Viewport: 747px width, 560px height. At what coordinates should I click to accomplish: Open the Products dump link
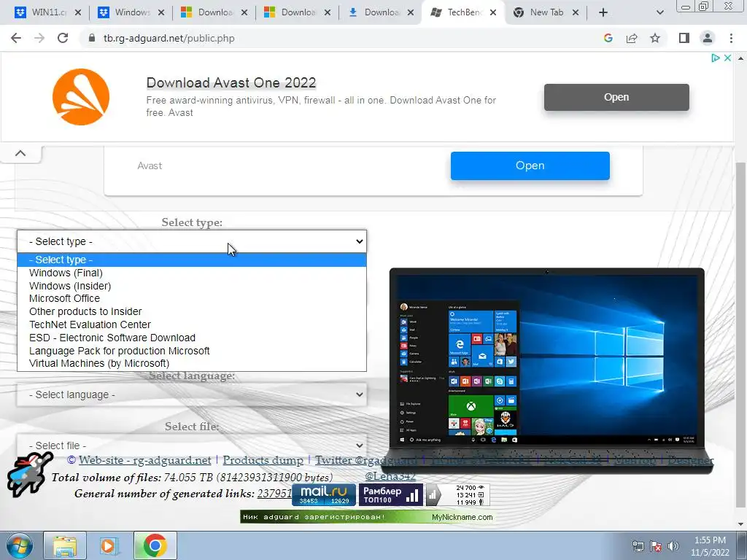pyautogui.click(x=263, y=460)
